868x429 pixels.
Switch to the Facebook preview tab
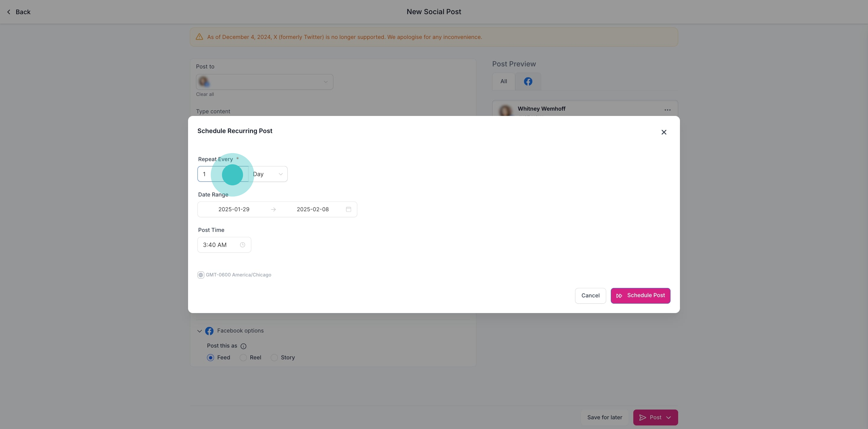[528, 81]
